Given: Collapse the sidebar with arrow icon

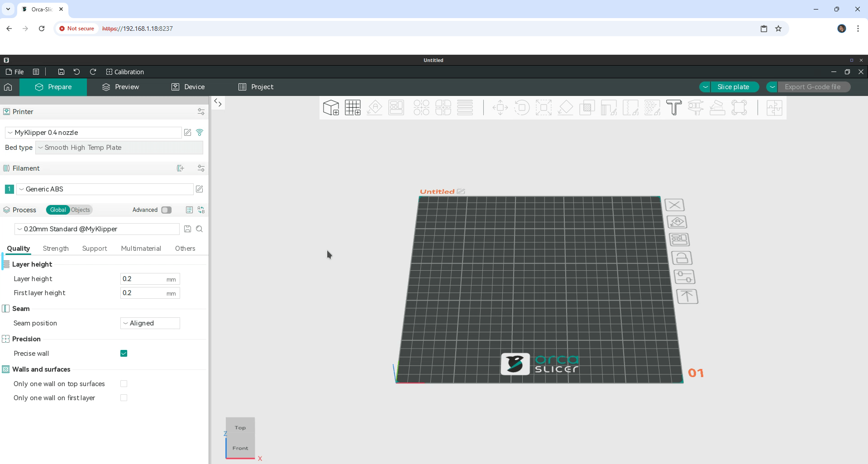Looking at the screenshot, I should 218,103.
